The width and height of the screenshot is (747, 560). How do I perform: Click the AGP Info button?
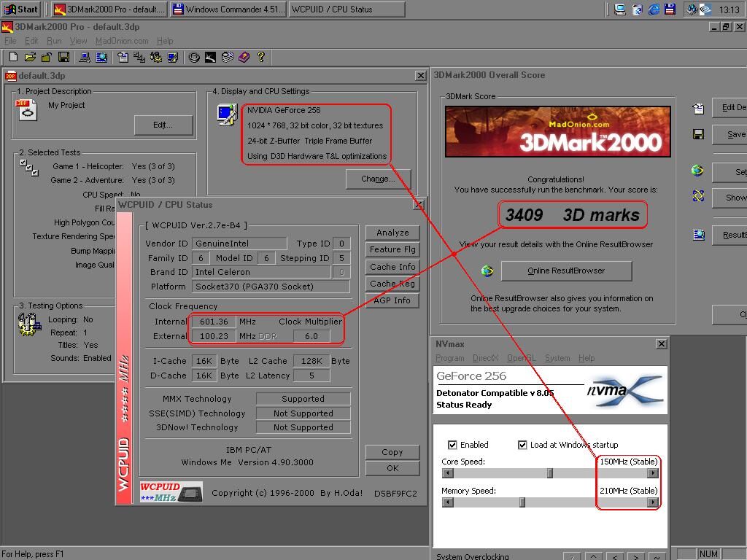392,300
